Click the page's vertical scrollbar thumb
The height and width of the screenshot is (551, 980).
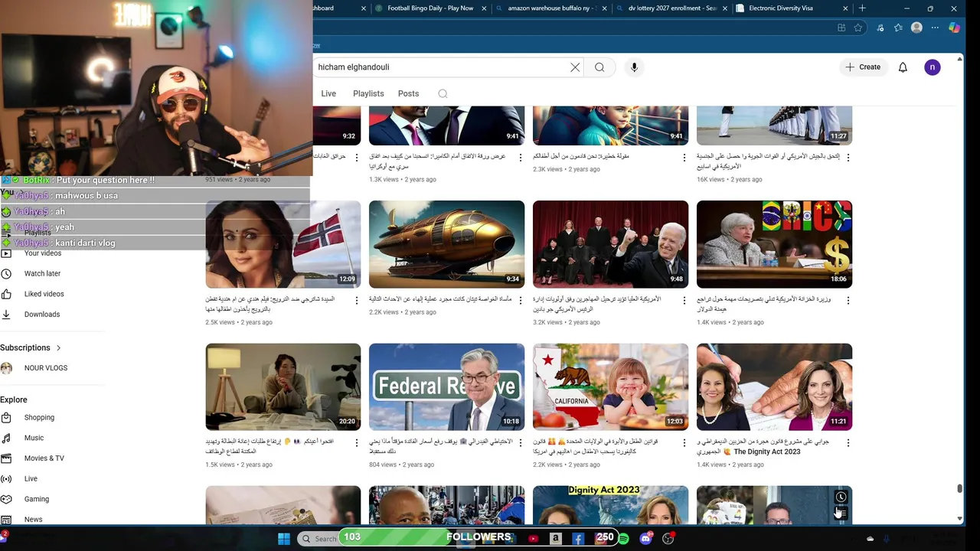coord(959,488)
